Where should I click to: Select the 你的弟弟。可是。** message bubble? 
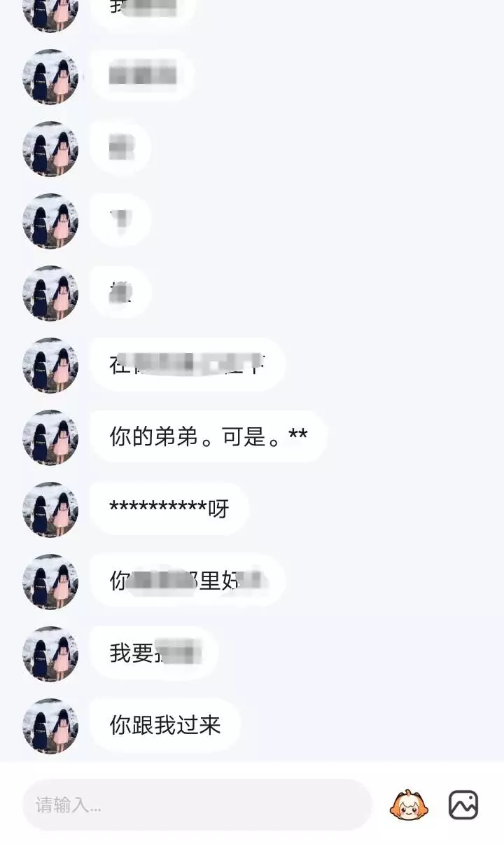(209, 436)
